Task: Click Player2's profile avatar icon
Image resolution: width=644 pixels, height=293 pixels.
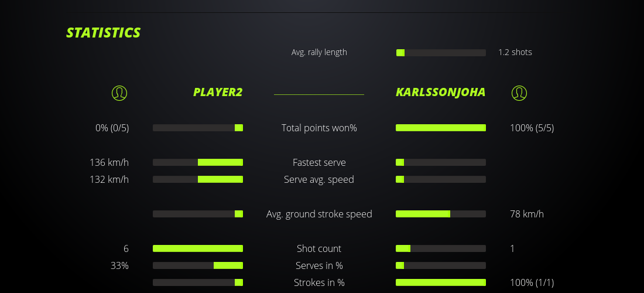Action: tap(119, 93)
